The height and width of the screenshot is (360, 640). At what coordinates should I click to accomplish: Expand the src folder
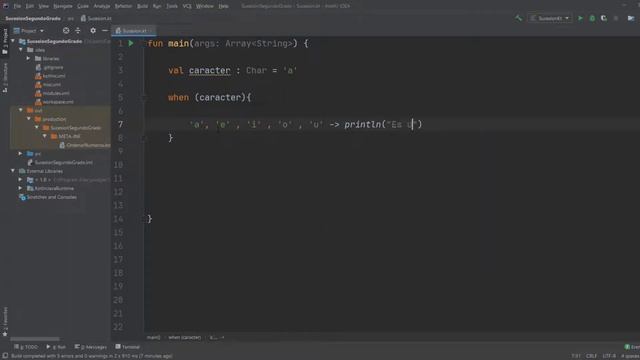(21, 153)
